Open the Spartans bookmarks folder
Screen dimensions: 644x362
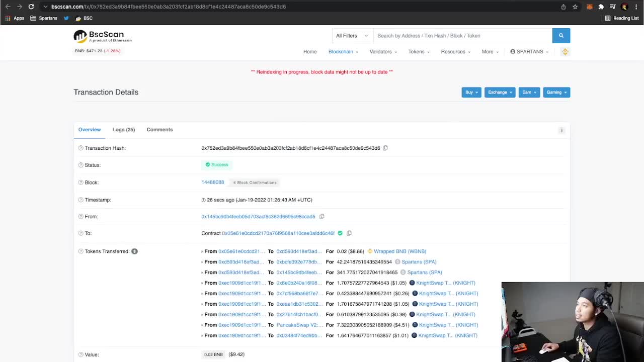(44, 18)
